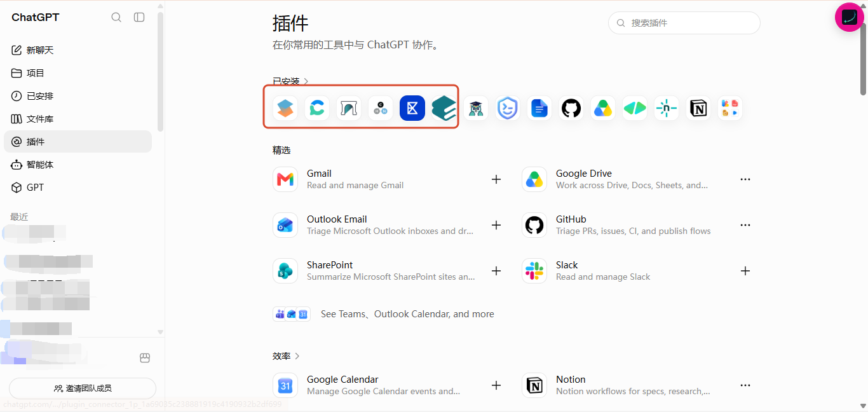
Task: Open the blue hourglass installed plugin
Action: 412,108
